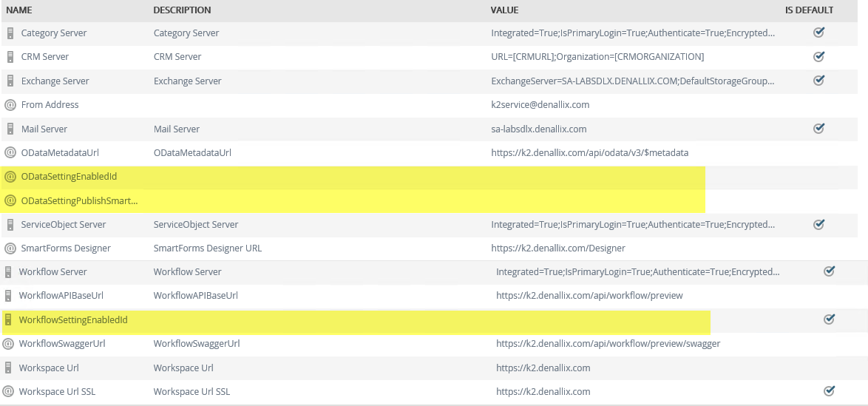Click the @ icon beside WorkflowSwaggerUrl

[x=7, y=344]
